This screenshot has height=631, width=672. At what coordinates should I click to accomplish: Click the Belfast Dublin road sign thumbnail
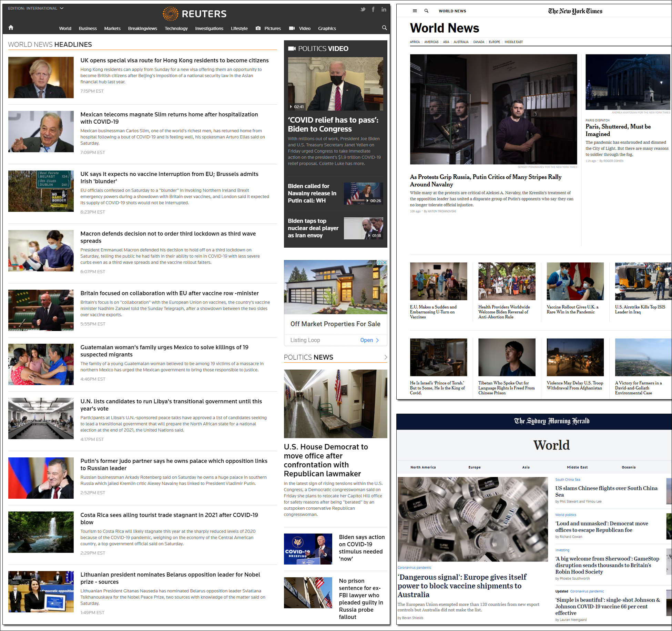tap(41, 191)
